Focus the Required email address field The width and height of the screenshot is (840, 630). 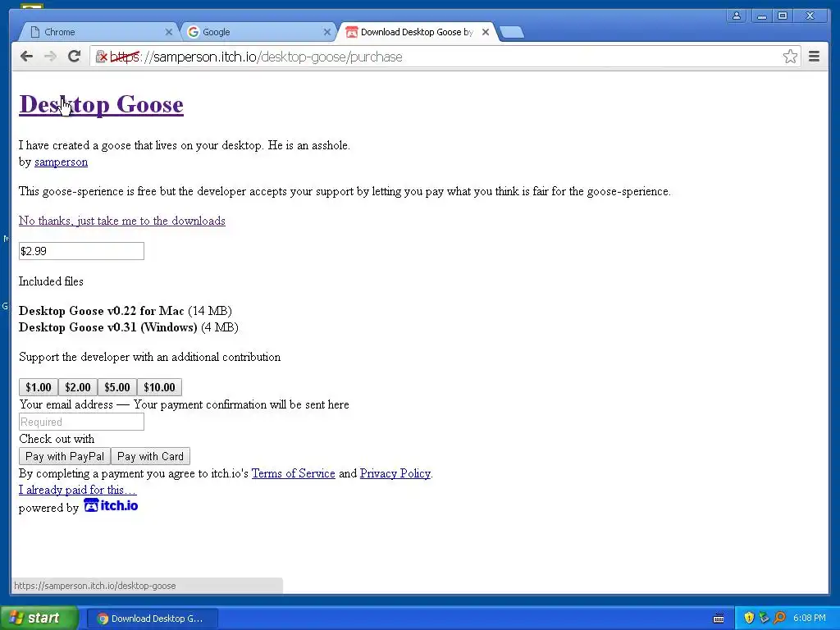pos(81,422)
